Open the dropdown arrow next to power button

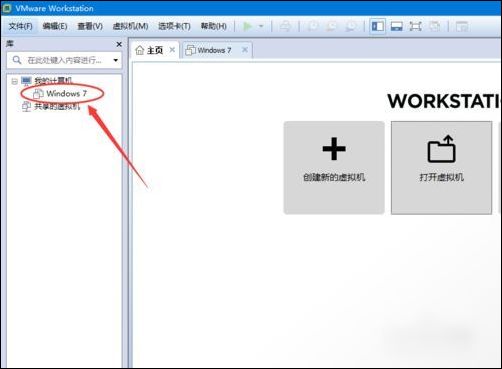pos(261,26)
